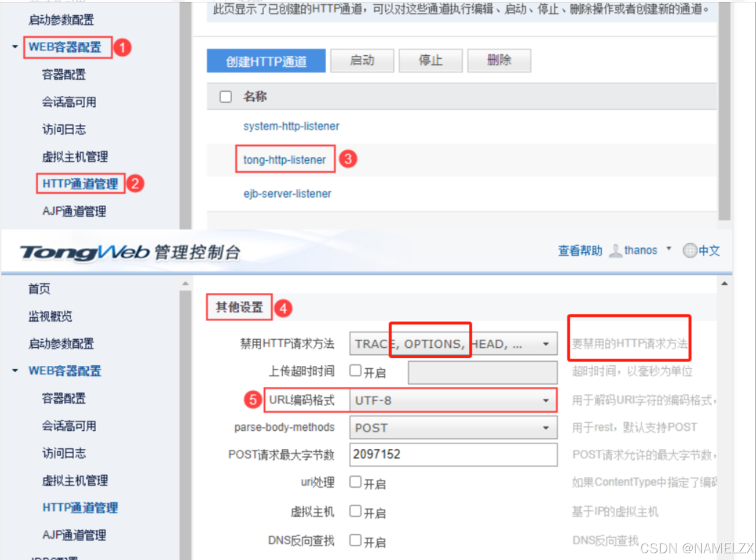This screenshot has width=756, height=560.
Task: Select 访问日志 beside the POST请求最大字节数 row
Action: coord(64,453)
